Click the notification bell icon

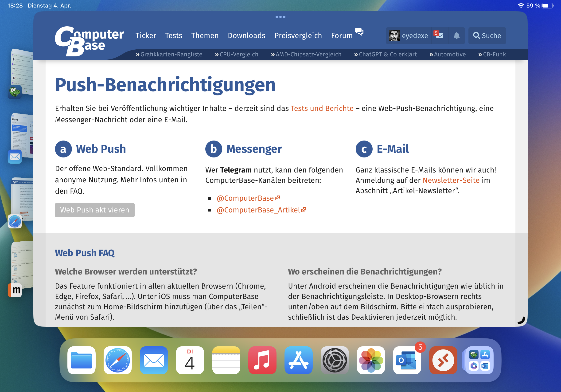coord(456,36)
